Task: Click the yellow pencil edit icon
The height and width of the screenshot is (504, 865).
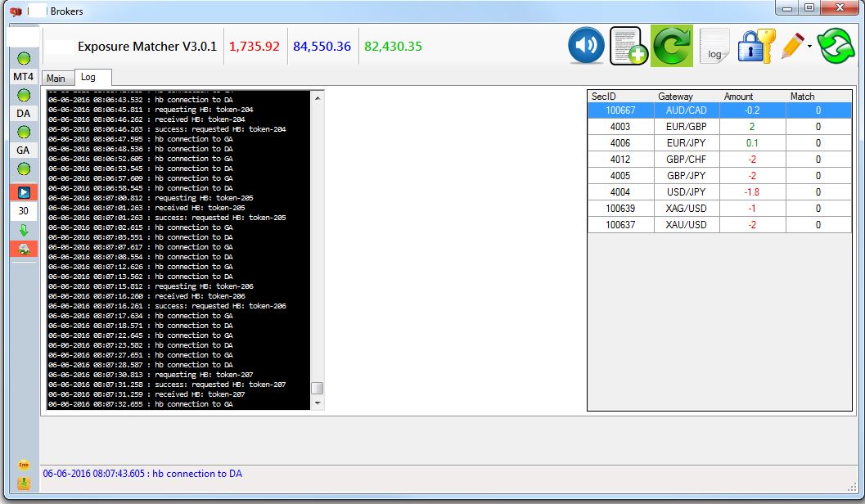Action: click(x=792, y=46)
